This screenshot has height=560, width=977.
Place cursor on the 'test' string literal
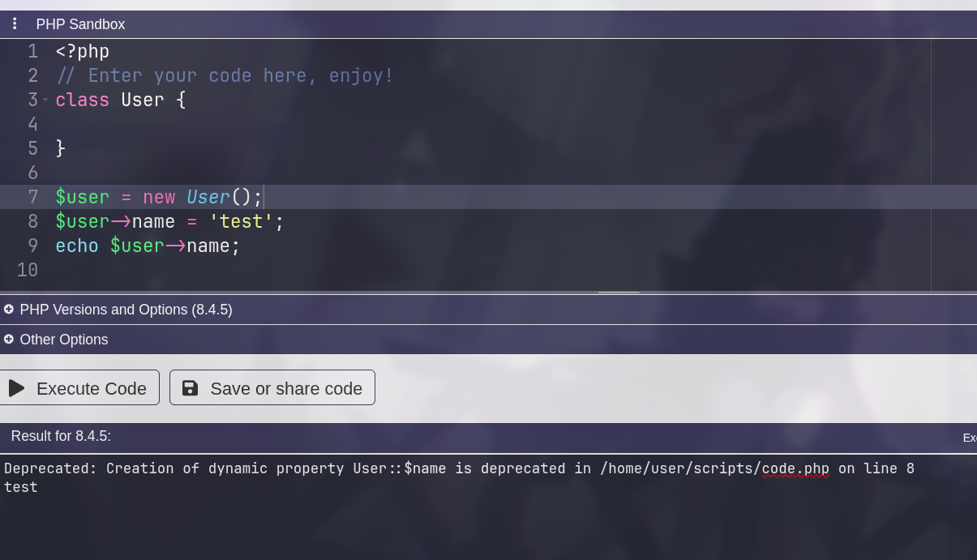pos(241,221)
